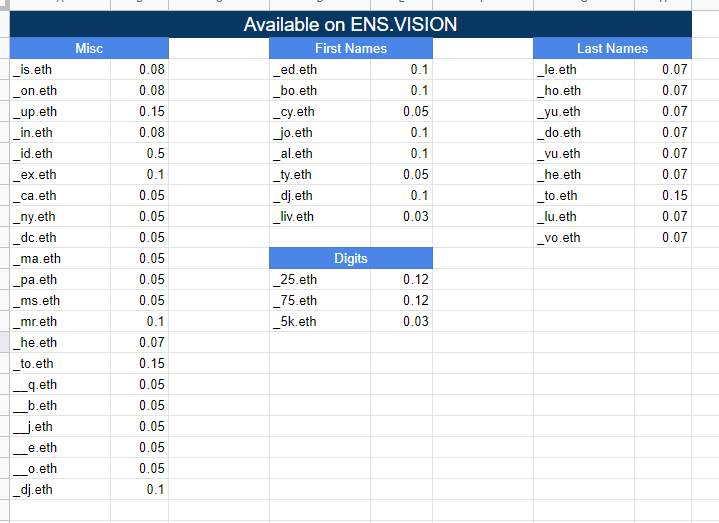Image resolution: width=719 pixels, height=523 pixels.
Task: Select the _mr.eth cell
Action: (60, 322)
